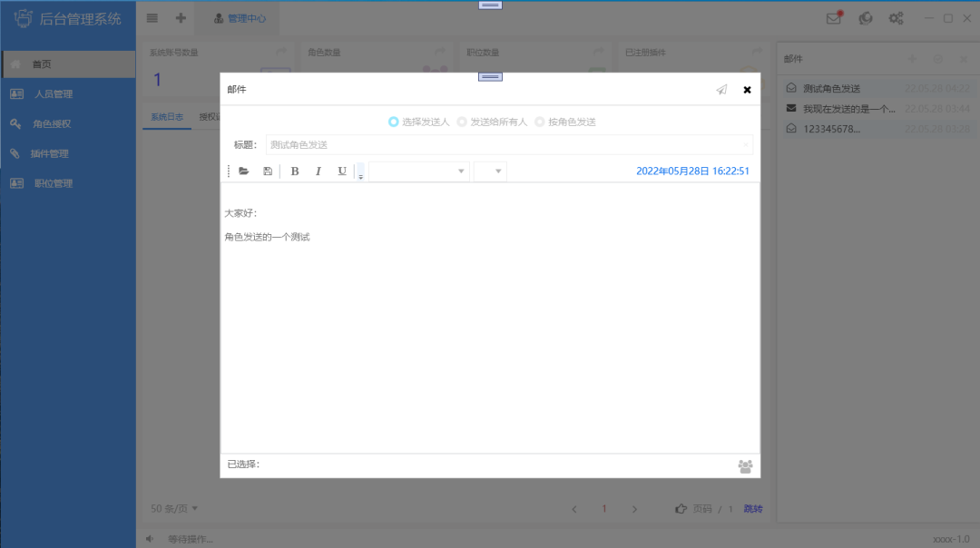Open system settings gears icon
Screen dimensions: 980x548
pyautogui.click(x=897, y=18)
